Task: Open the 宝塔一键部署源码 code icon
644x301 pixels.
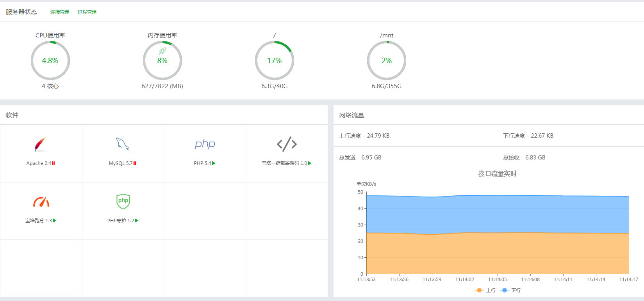Action: click(x=287, y=144)
